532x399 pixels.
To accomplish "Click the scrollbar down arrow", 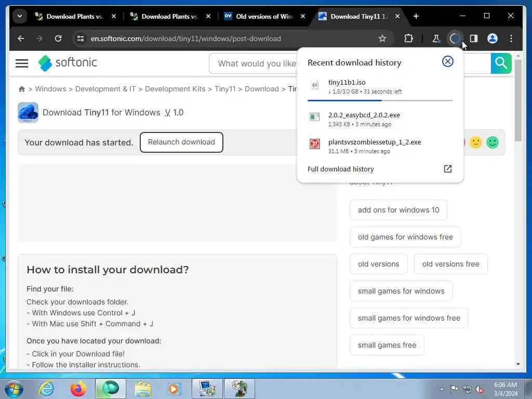I will pyautogui.click(x=518, y=364).
